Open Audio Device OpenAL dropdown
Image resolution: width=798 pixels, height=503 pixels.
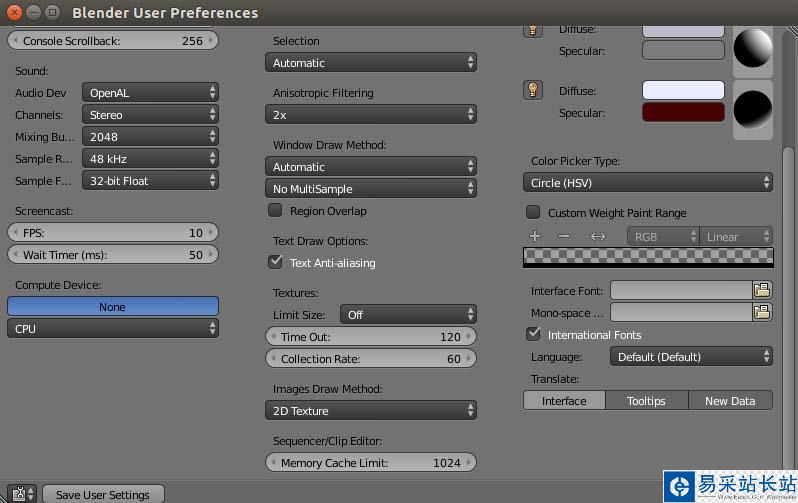(x=150, y=93)
